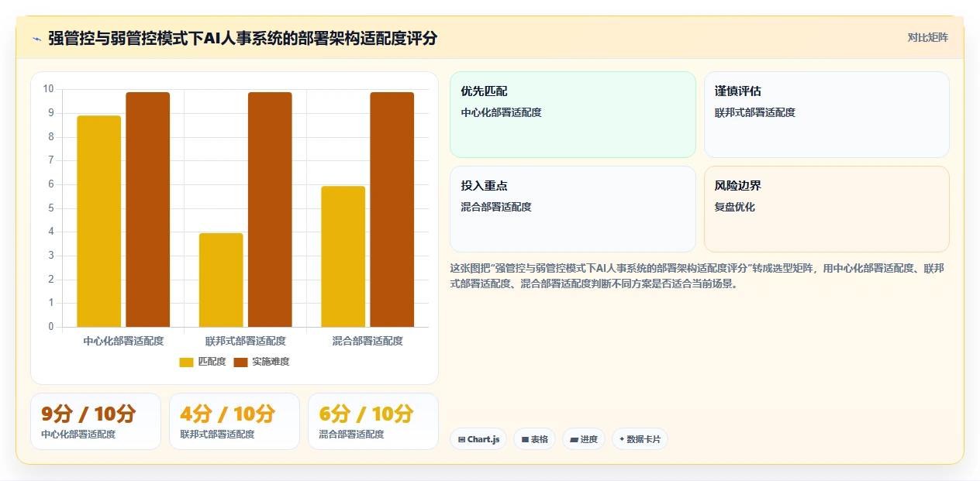Select the 4分 / 10分 score card

[234, 421]
